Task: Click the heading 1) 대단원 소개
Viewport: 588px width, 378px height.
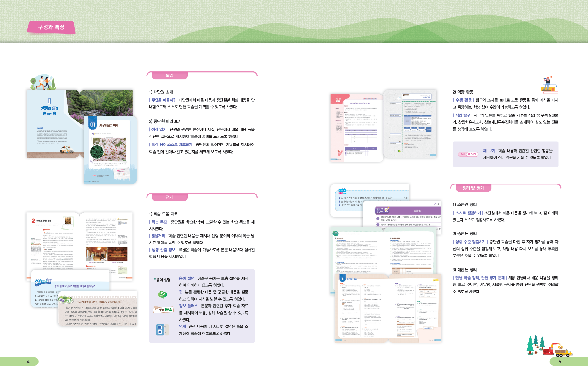Action: click(x=161, y=92)
